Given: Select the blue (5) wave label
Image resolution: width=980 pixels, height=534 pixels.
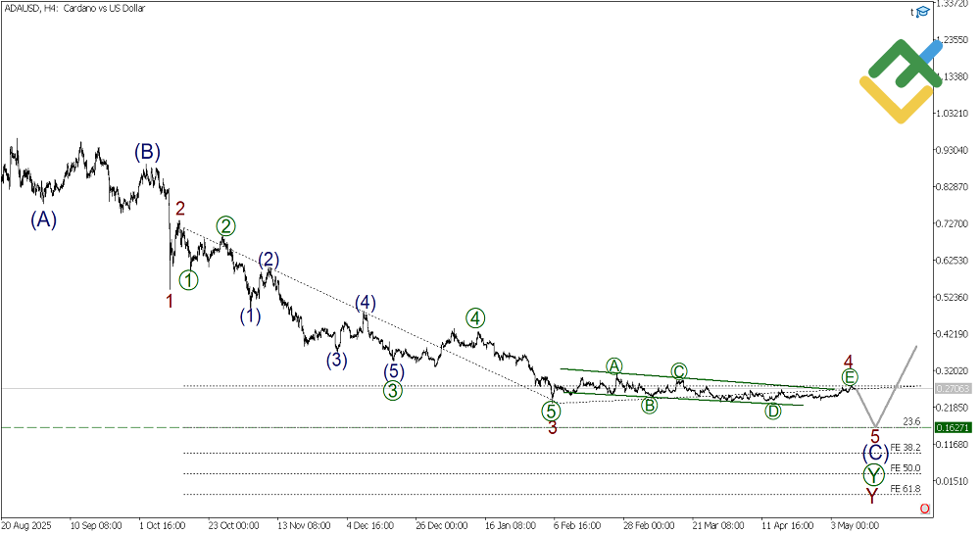Looking at the screenshot, I should coord(394,371).
